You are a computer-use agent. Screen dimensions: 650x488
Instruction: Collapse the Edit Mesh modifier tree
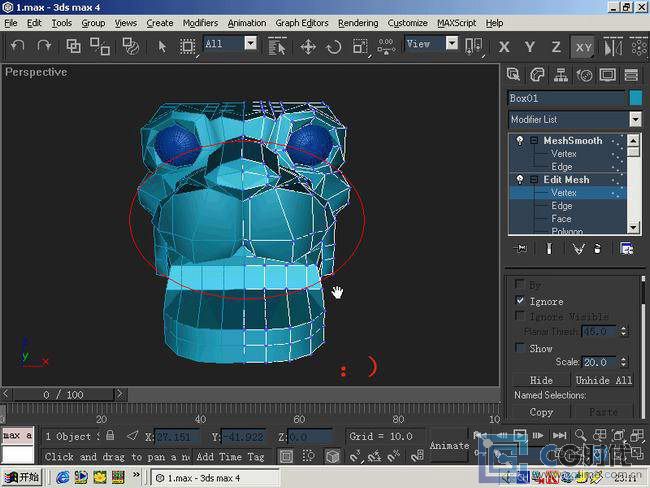pyautogui.click(x=534, y=180)
